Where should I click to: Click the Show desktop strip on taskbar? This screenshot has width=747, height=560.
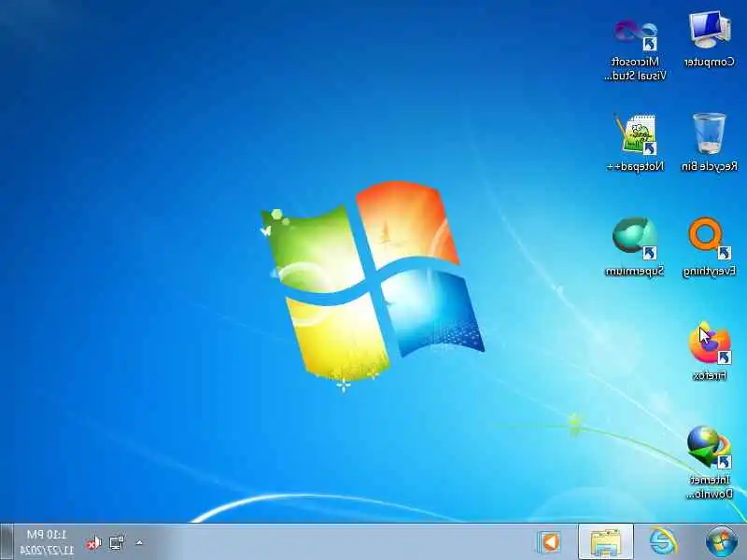6,542
